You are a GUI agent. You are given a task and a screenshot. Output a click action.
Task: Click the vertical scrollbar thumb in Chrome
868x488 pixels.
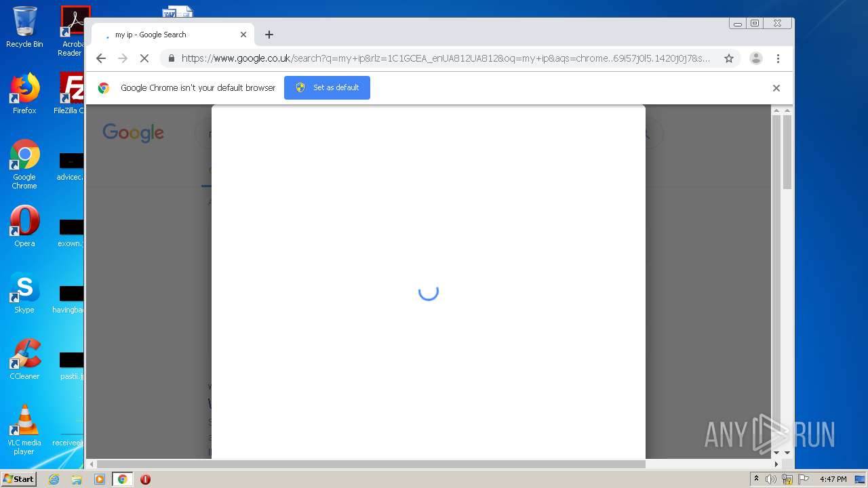point(787,152)
